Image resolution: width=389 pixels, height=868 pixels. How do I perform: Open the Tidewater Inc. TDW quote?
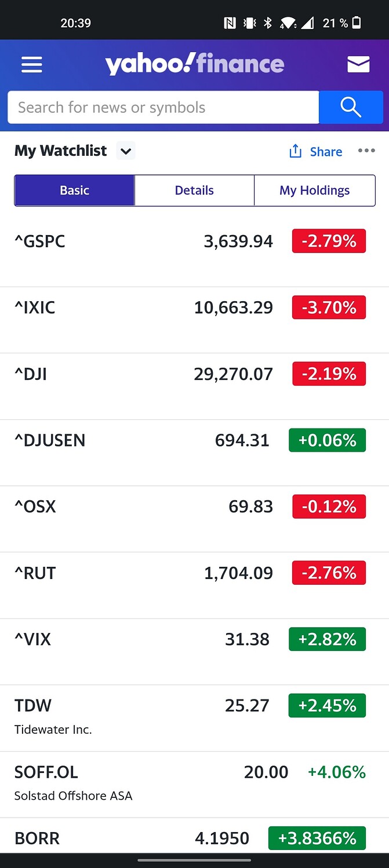coord(194,719)
